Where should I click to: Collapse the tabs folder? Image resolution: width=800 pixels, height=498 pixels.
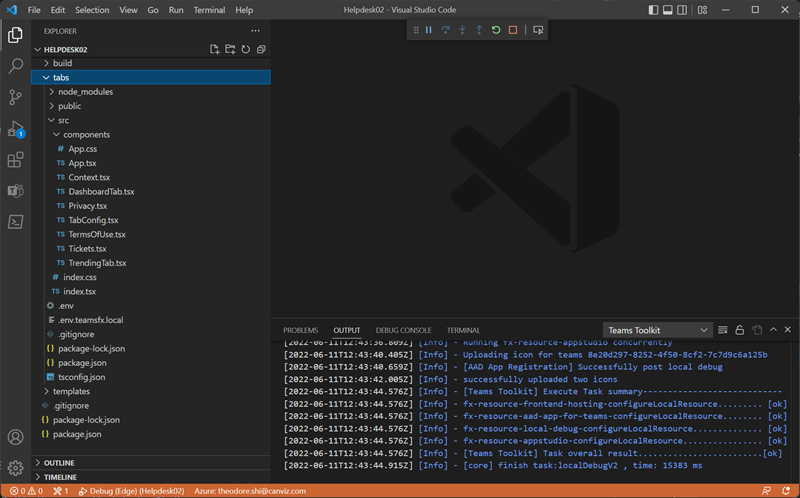[151, 78]
